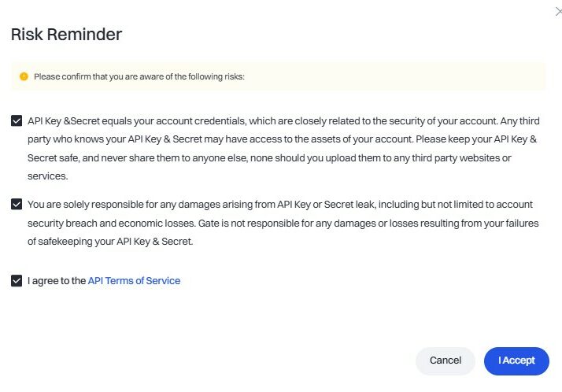Click the 'You are solely responsible' text line
Viewport: 562px width, 392px height.
[280, 205]
